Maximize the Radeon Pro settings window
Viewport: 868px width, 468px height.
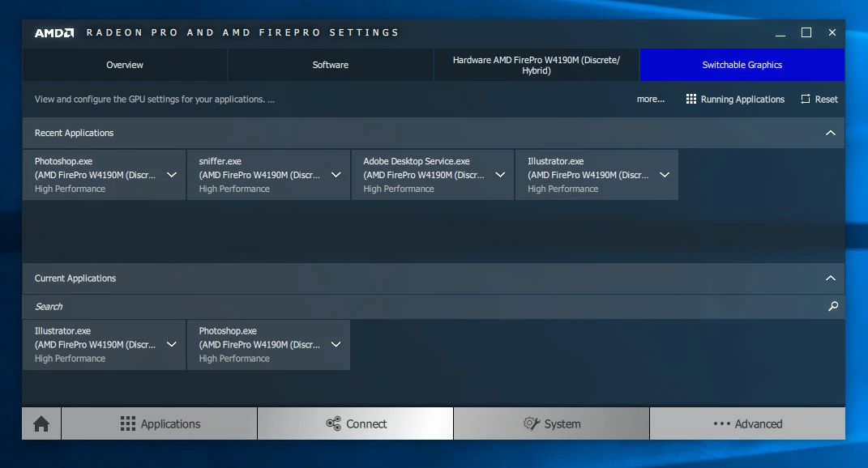point(806,32)
